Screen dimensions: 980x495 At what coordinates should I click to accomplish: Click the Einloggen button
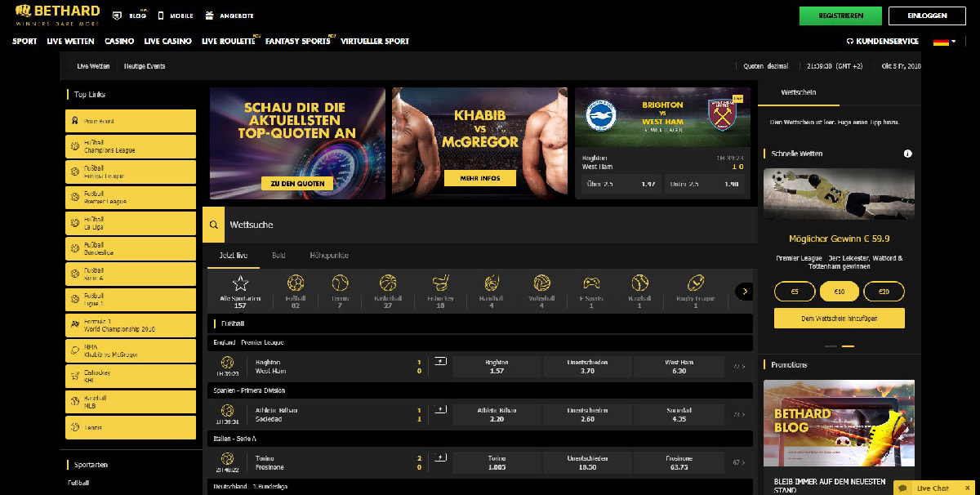pyautogui.click(x=927, y=16)
